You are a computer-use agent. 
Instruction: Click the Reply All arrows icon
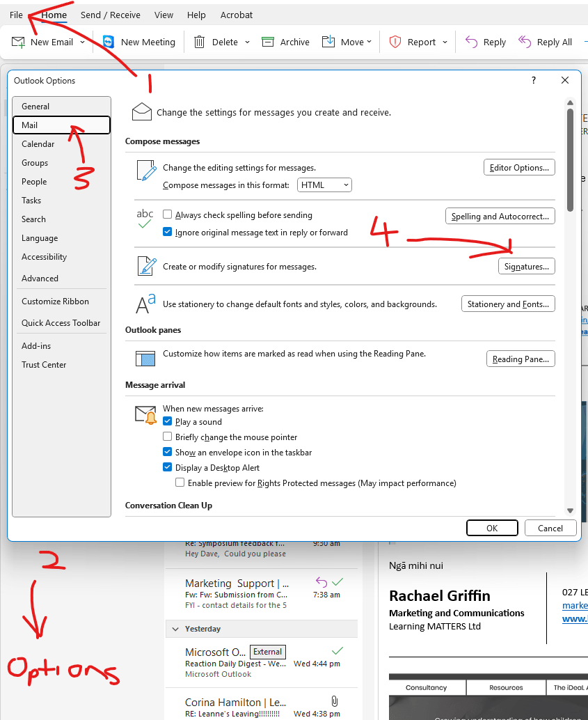[x=525, y=42]
